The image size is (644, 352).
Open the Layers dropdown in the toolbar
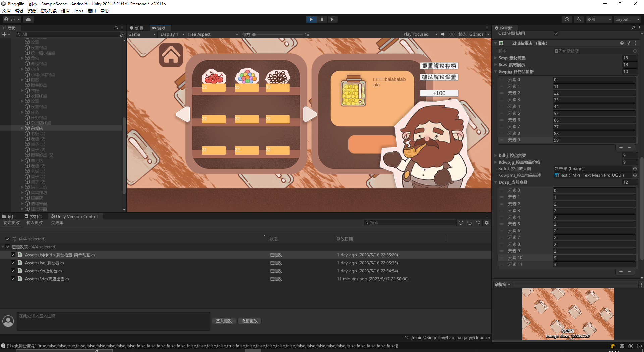599,19
